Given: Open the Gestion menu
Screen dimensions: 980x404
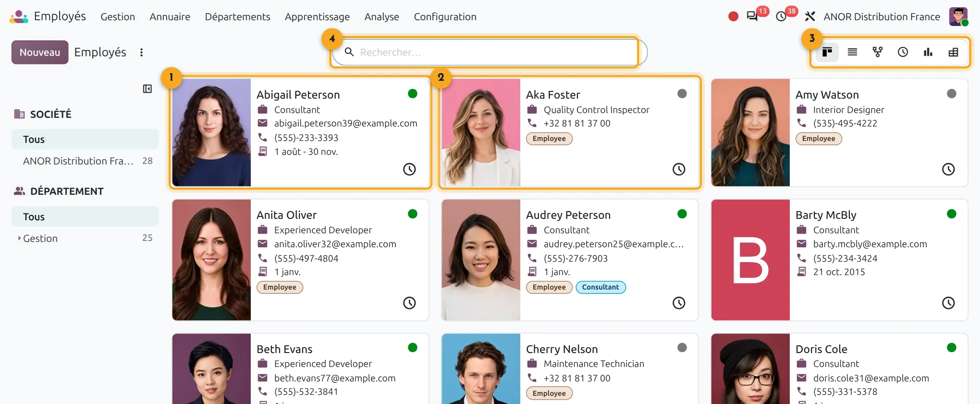Looking at the screenshot, I should 118,17.
